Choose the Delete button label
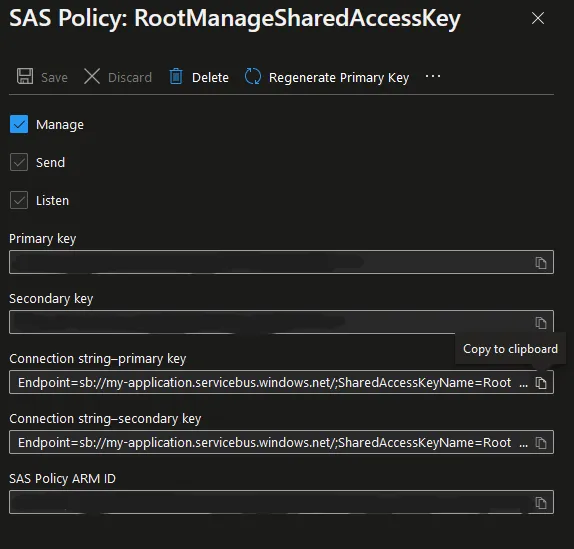The height and width of the screenshot is (549, 574). coord(210,78)
